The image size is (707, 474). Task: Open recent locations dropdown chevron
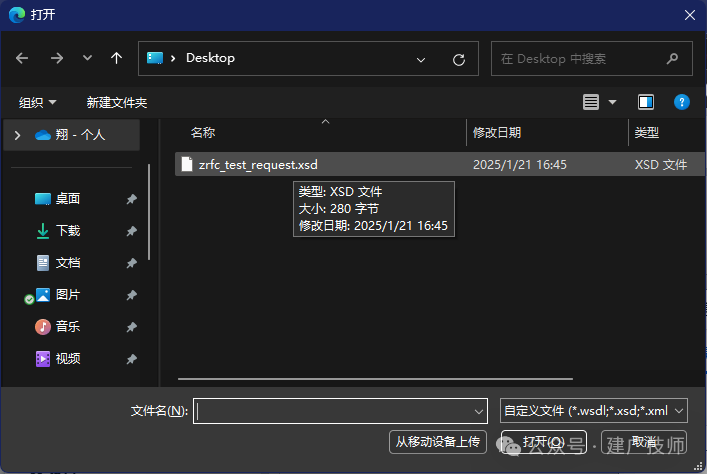pos(87,58)
